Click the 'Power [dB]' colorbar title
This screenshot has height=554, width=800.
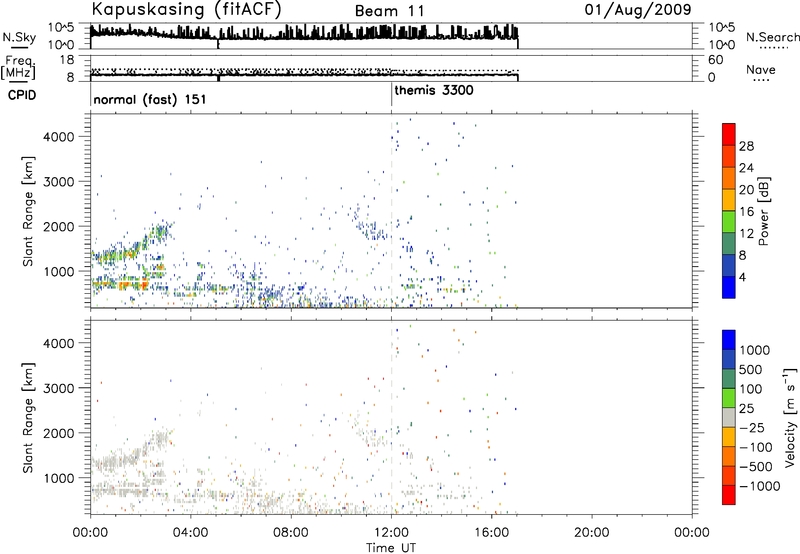click(x=764, y=211)
